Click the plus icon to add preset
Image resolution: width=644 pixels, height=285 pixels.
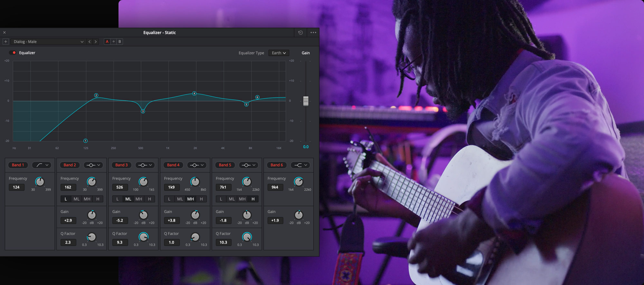pyautogui.click(x=5, y=41)
